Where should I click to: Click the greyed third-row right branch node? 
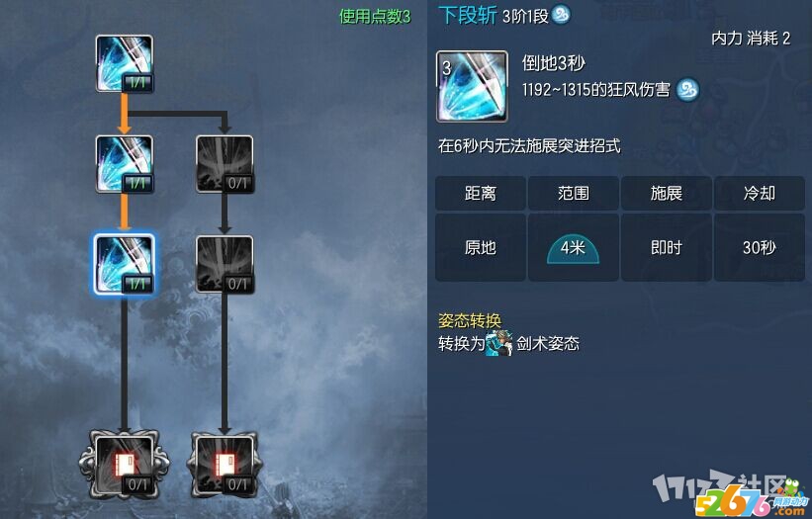225,265
